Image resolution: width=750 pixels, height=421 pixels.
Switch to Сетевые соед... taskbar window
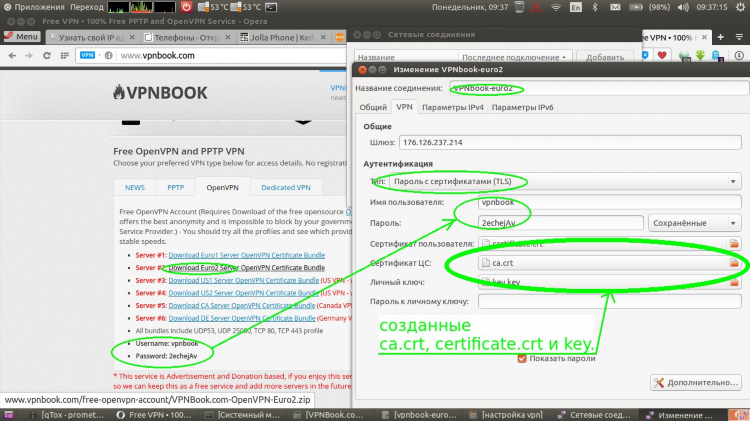point(596,415)
